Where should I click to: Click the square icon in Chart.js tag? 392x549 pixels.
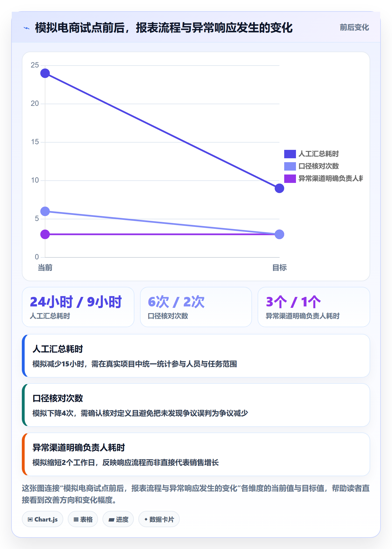tap(30, 520)
